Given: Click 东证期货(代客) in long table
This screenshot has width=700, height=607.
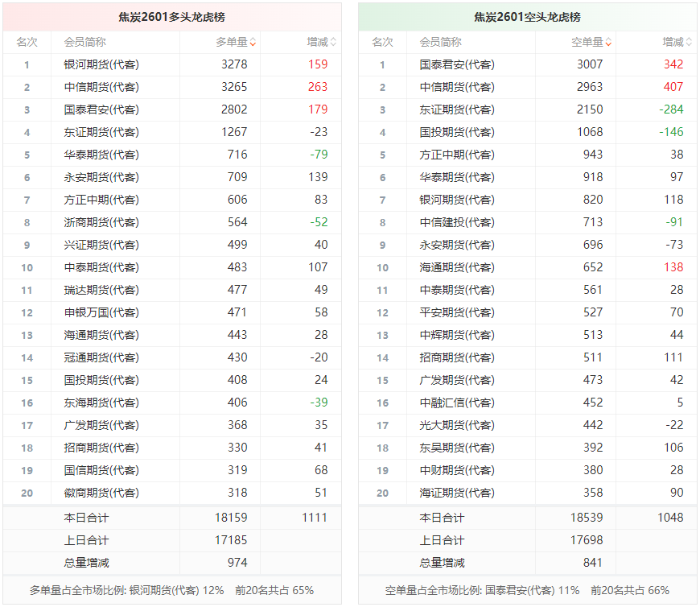Looking at the screenshot, I should (x=101, y=132).
